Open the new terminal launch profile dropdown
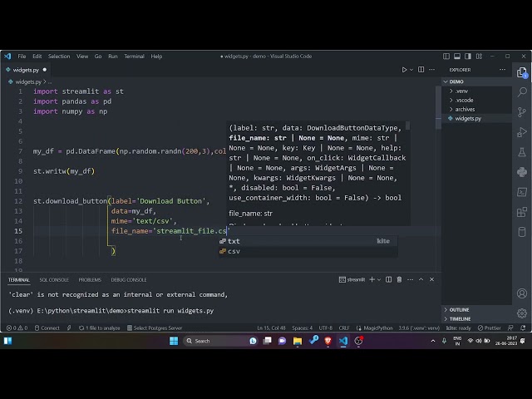 tap(379, 279)
